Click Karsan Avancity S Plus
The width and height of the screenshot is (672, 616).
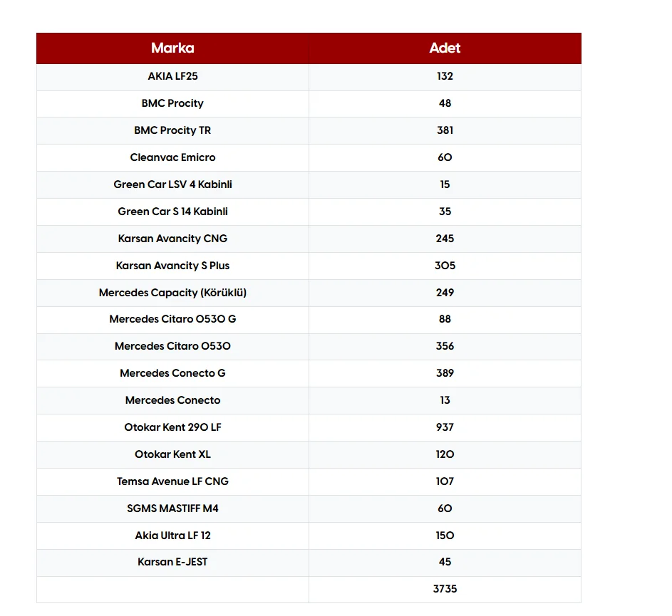click(x=172, y=266)
